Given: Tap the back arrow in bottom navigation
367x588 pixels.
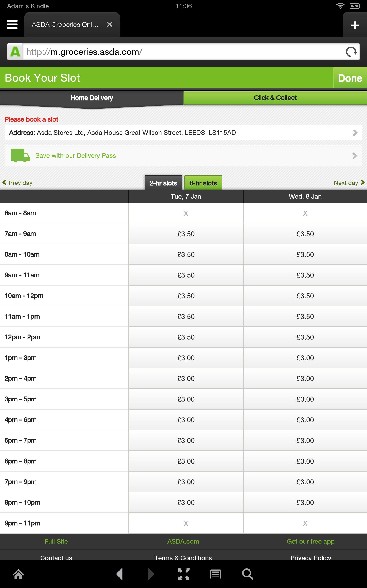Looking at the screenshot, I should tap(120, 574).
